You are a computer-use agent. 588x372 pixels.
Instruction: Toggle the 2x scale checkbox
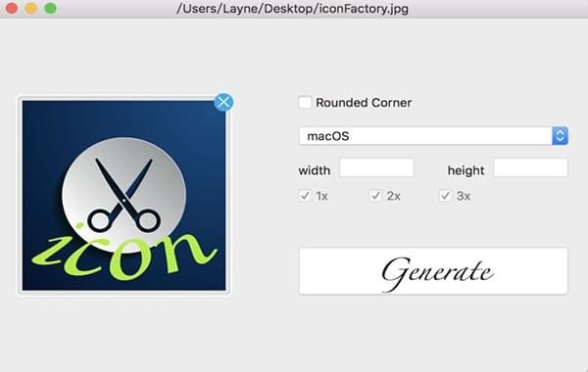coord(375,196)
